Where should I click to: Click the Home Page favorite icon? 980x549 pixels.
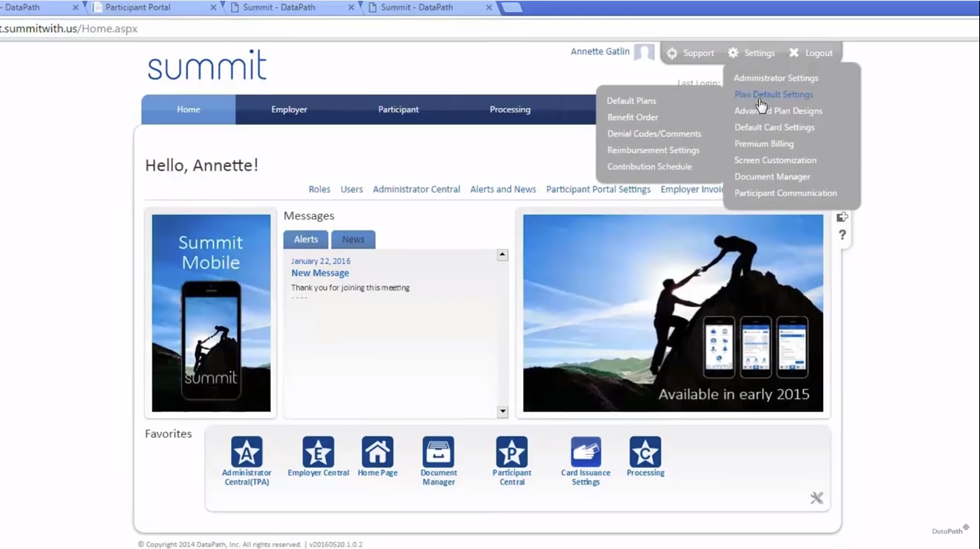tap(377, 452)
